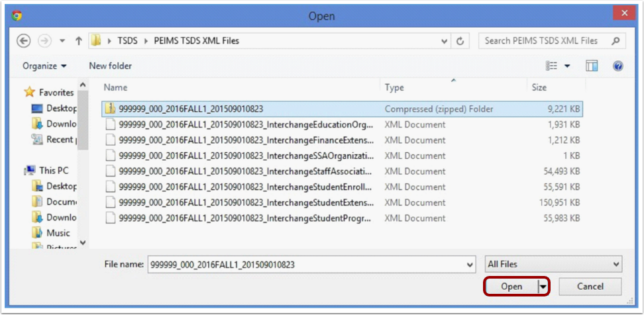Expand the Open button's split arrow
The image size is (644, 315).
543,287
